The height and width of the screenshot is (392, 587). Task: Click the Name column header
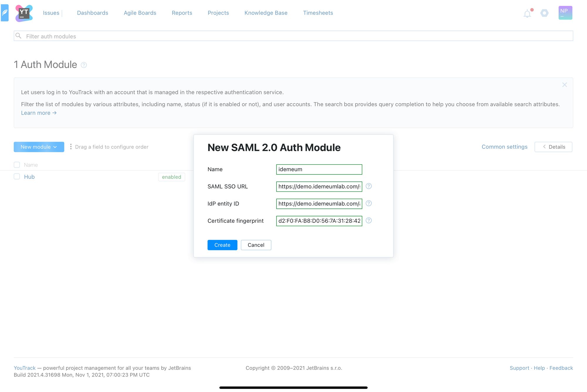(31, 165)
